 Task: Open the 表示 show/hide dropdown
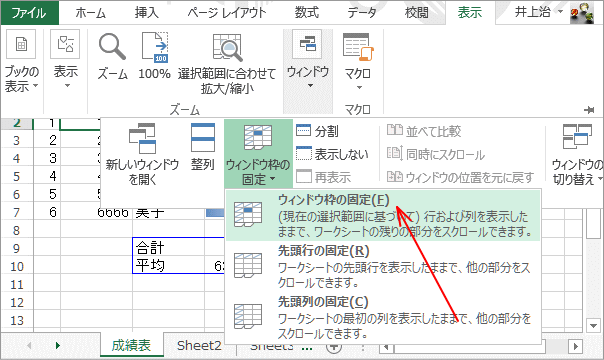tap(65, 60)
